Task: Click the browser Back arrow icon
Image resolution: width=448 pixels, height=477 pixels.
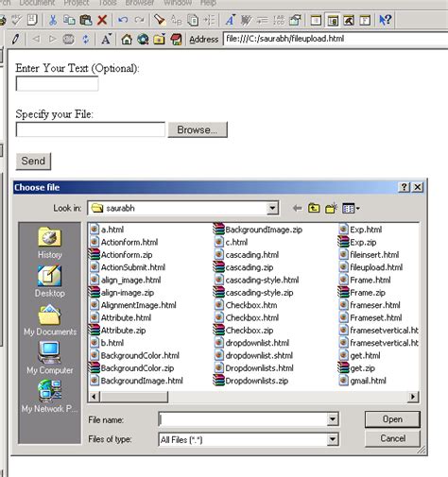Action: tap(36, 40)
